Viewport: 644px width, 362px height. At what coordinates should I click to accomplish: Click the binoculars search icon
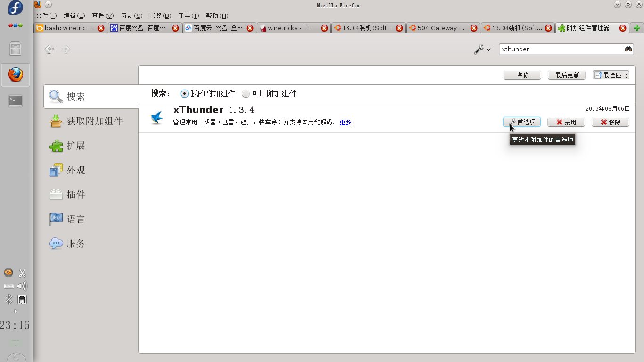pyautogui.click(x=628, y=49)
